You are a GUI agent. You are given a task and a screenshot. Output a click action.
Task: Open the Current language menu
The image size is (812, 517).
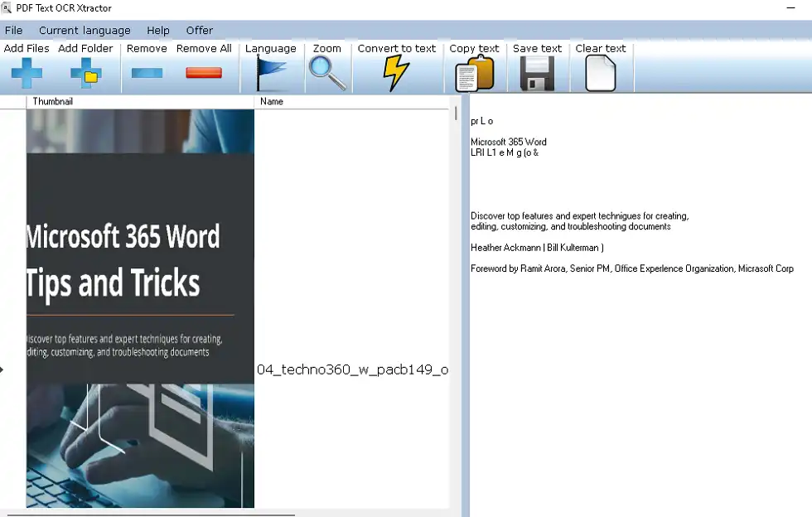pos(85,31)
